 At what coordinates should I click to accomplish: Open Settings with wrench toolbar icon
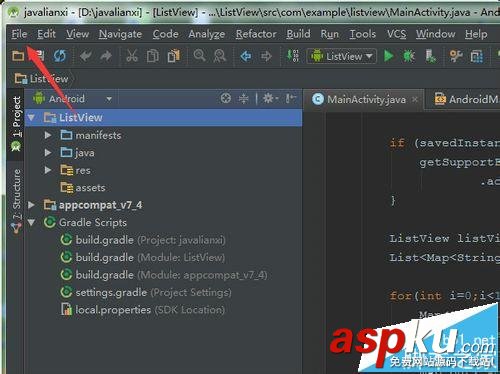(456, 56)
